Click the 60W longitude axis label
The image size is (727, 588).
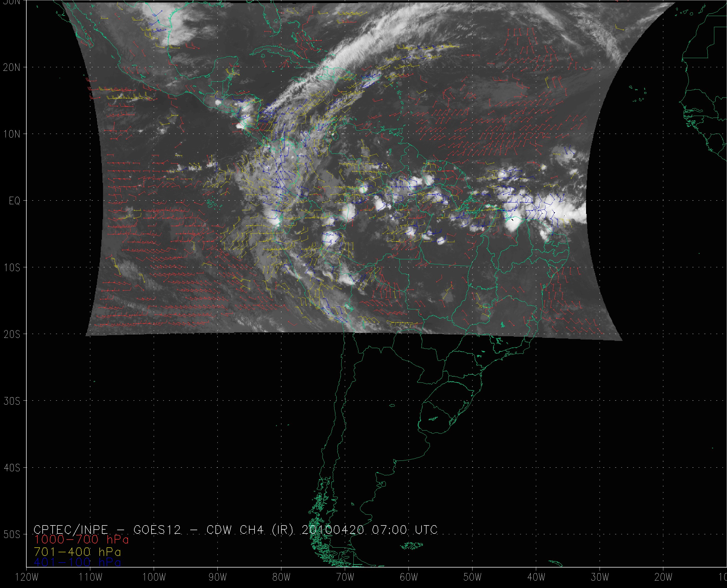(409, 577)
